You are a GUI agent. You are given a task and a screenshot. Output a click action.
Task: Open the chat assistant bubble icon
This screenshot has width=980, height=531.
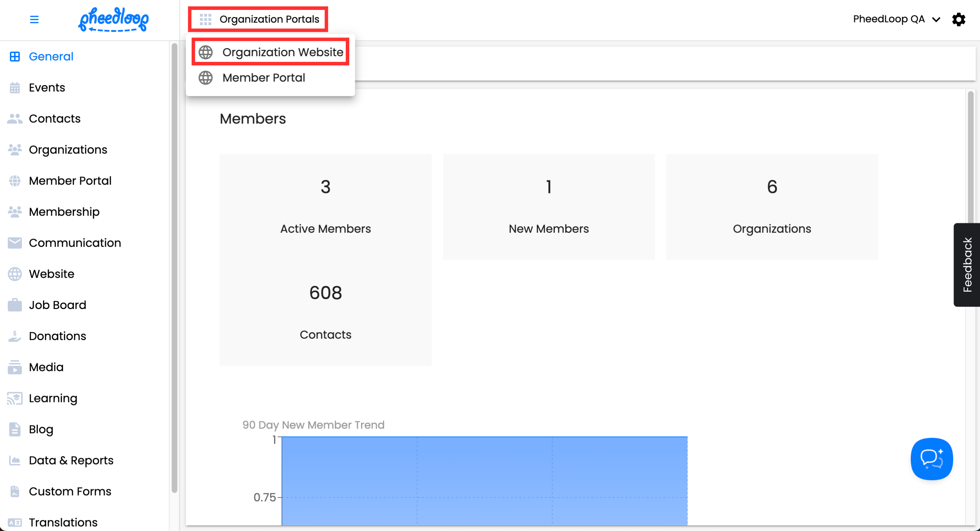click(x=931, y=459)
